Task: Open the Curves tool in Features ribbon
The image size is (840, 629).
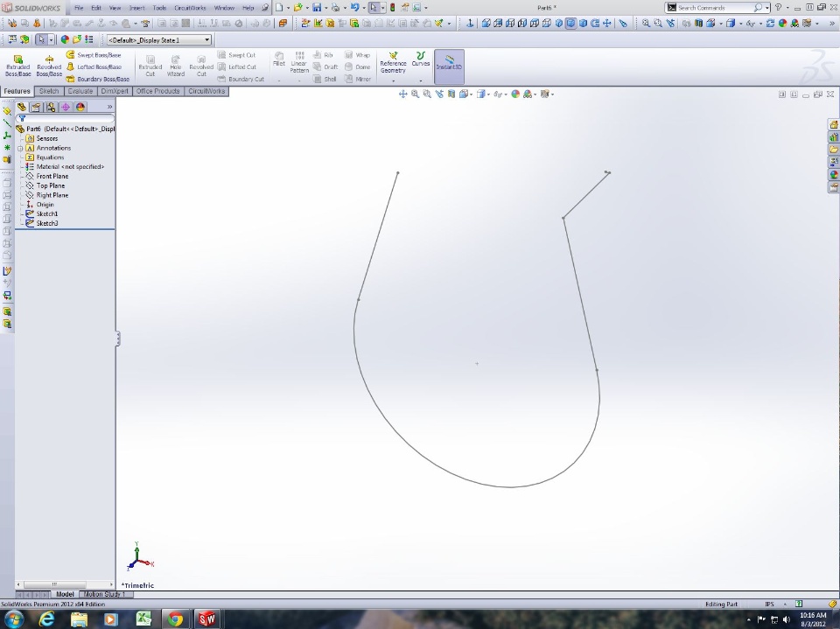Action: [x=421, y=60]
